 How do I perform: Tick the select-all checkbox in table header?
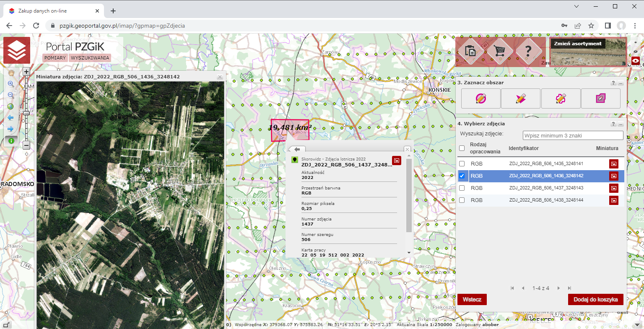coord(462,148)
